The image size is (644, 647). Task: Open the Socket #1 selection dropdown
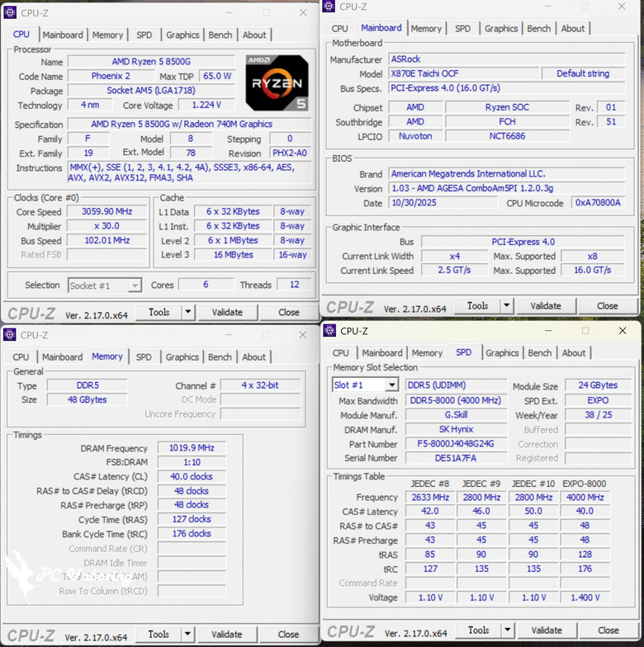coord(105,286)
